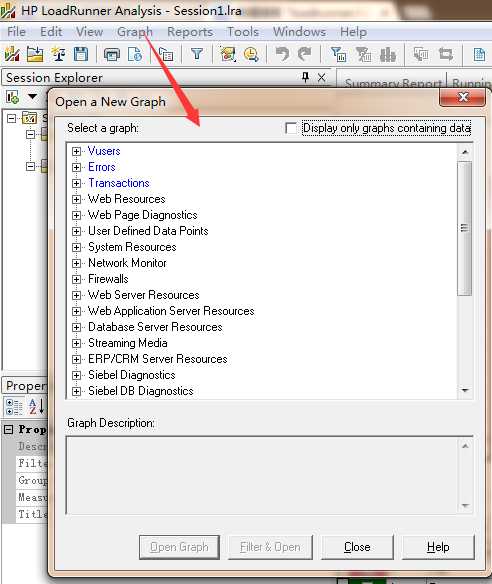Click the blue document icon at toolbar end
492x584 pixels.
pyautogui.click(x=479, y=54)
